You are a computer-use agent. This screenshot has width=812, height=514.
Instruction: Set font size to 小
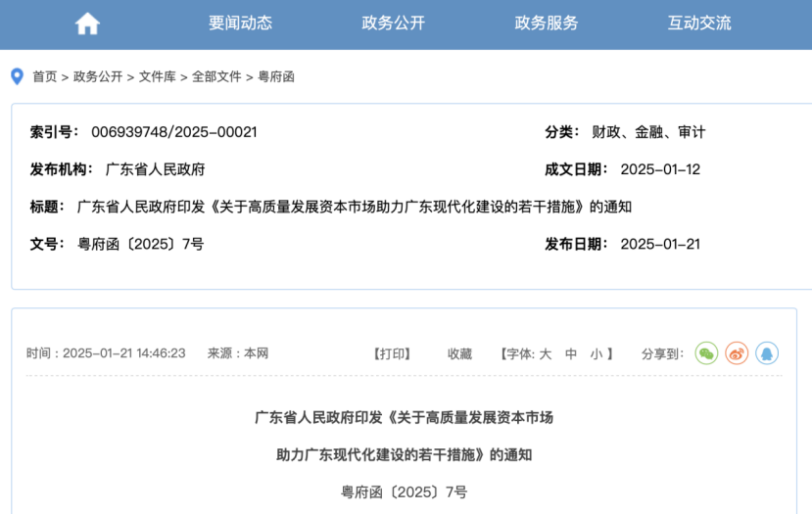(x=597, y=353)
